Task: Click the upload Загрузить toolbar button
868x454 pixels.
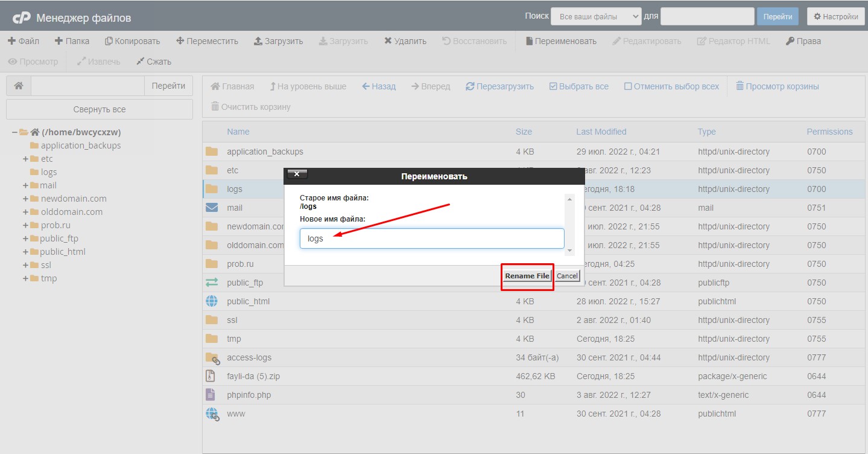Action: coord(278,41)
